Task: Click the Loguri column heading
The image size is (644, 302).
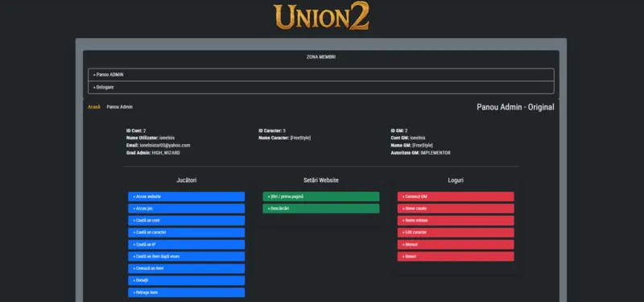Action: pyautogui.click(x=456, y=180)
